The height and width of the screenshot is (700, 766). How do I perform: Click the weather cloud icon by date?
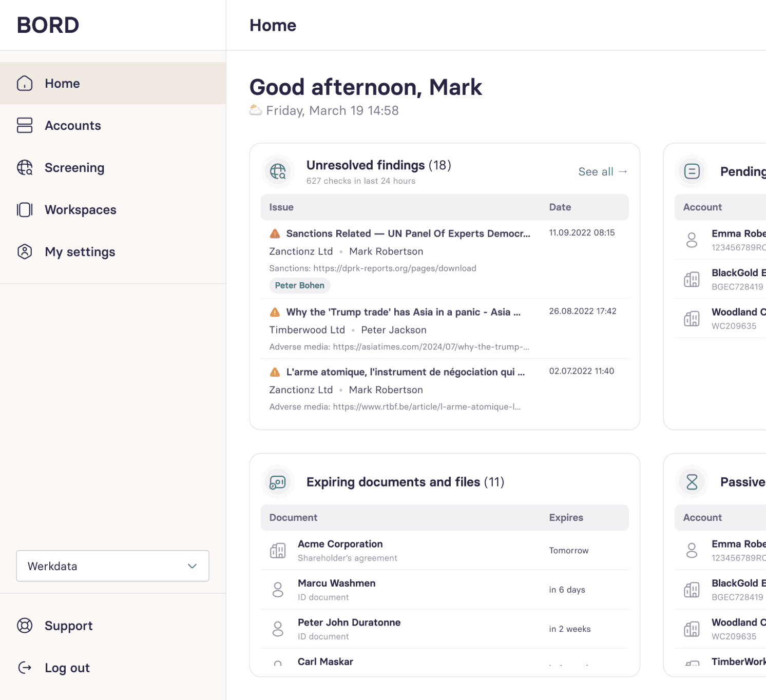click(x=256, y=110)
